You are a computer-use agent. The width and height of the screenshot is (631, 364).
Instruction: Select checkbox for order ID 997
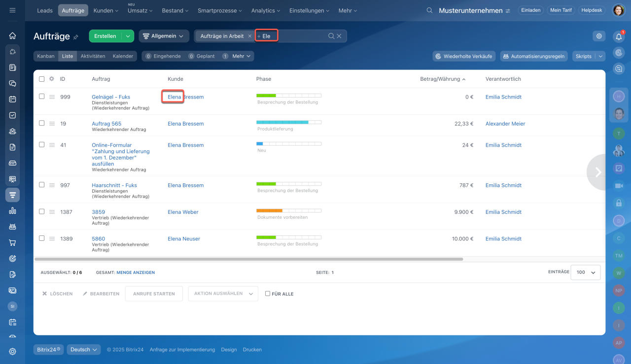point(42,185)
